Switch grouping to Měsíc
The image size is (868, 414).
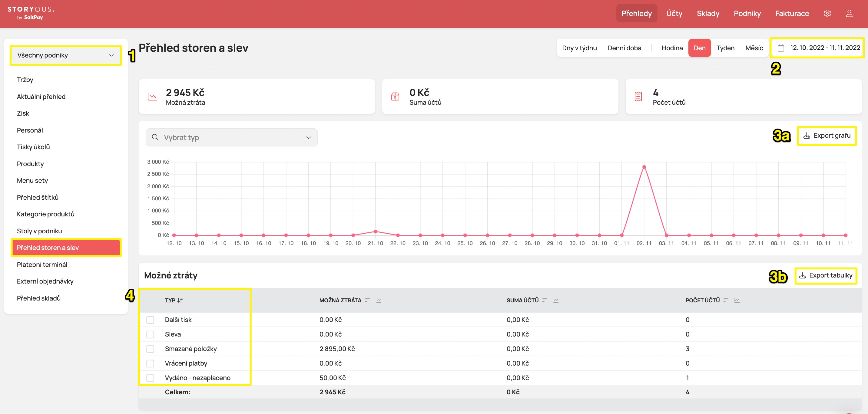coord(754,48)
